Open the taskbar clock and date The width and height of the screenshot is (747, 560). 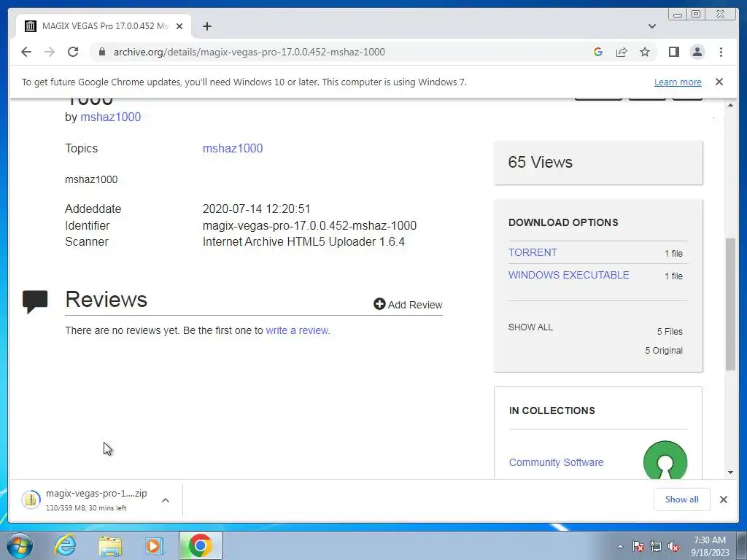710,546
